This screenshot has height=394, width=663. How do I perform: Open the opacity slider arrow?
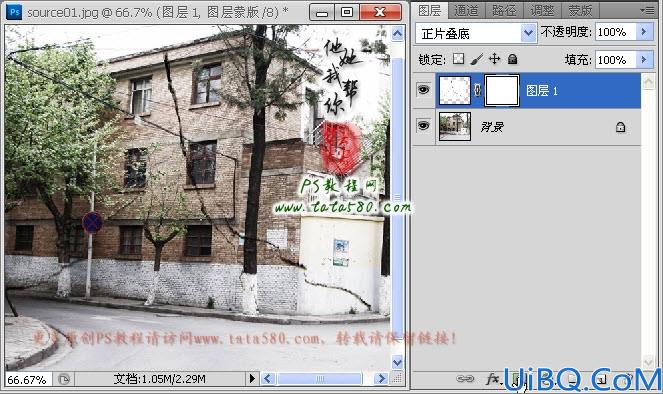[644, 32]
